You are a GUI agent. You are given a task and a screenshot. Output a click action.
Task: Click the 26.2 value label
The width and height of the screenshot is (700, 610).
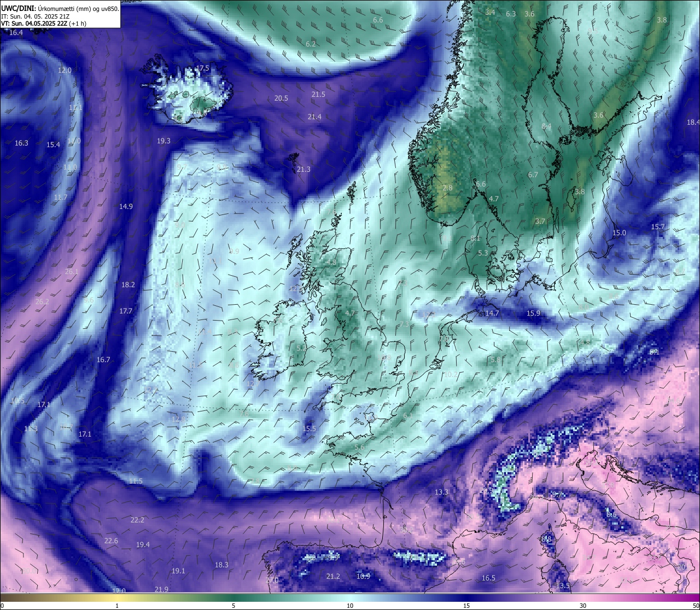(x=42, y=302)
